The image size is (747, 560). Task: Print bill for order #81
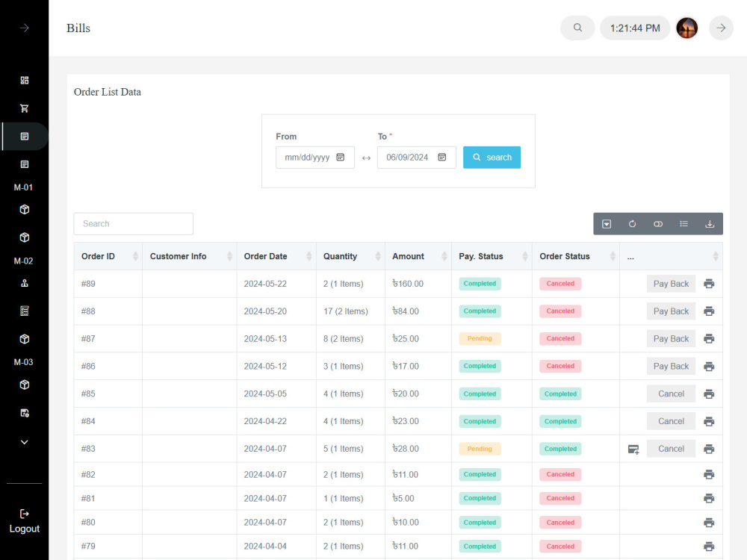(x=709, y=499)
